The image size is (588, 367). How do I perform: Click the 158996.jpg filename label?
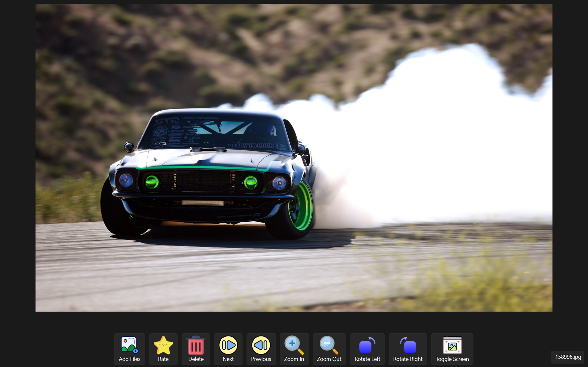568,357
